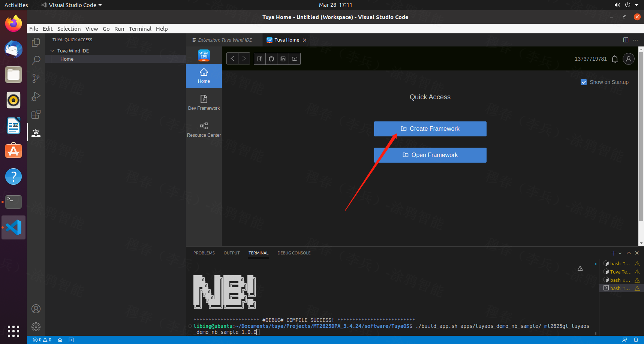Select the Tuya Te... terminal entry
The width and height of the screenshot is (644, 344).
click(x=622, y=272)
